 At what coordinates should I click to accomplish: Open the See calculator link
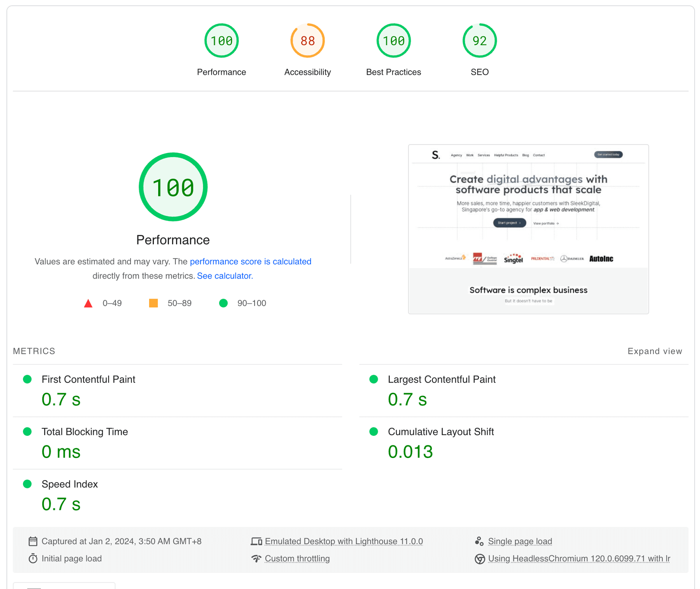tap(225, 276)
